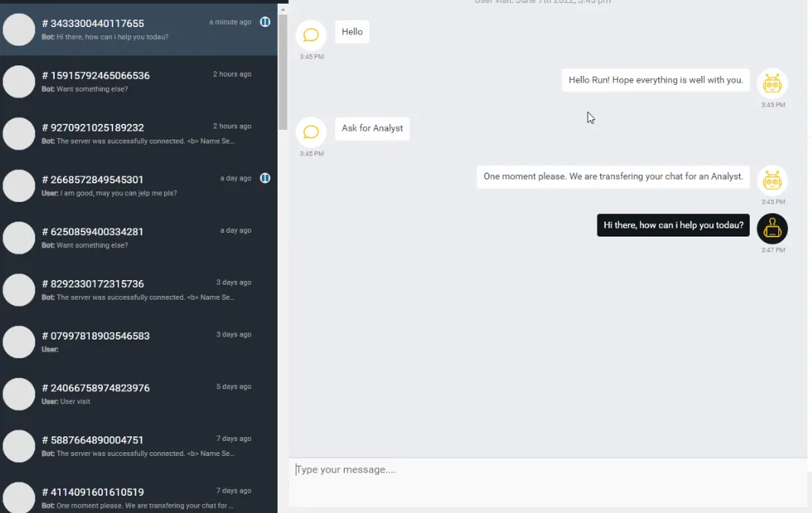Click the chat list vertical scrollbar thumb
The width and height of the screenshot is (812, 513).
[x=283, y=72]
